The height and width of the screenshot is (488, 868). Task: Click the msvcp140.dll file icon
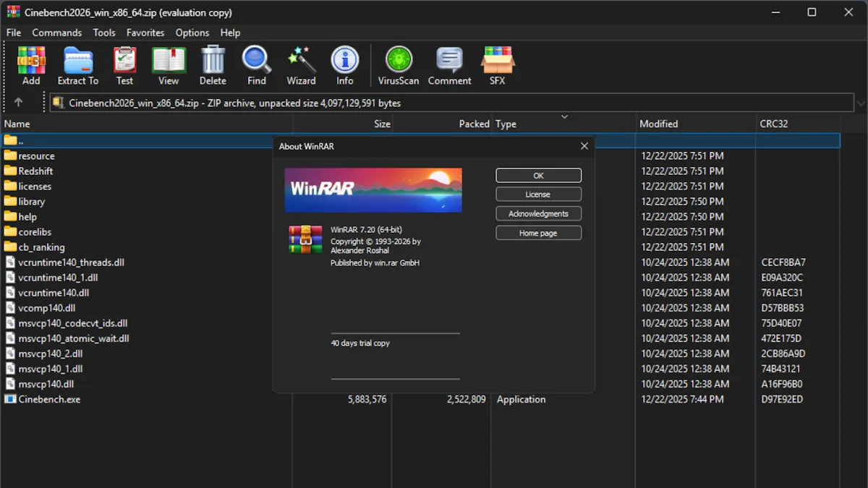point(10,384)
